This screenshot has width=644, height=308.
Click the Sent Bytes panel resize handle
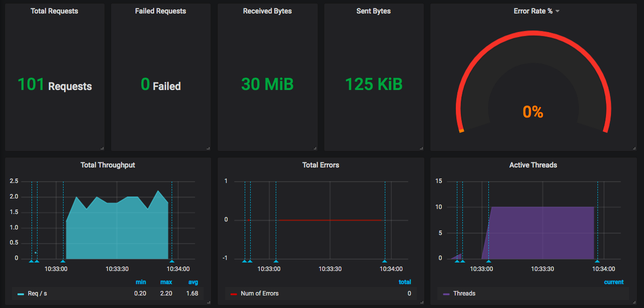(421, 148)
